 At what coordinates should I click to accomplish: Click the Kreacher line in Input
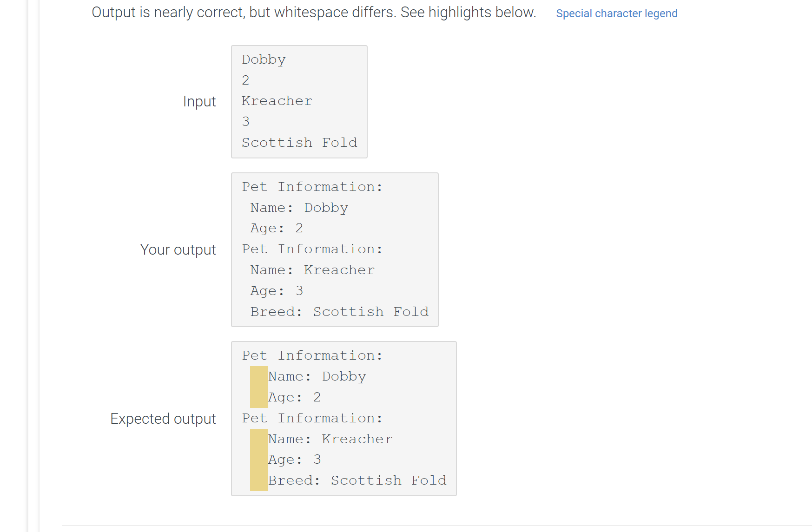[277, 100]
